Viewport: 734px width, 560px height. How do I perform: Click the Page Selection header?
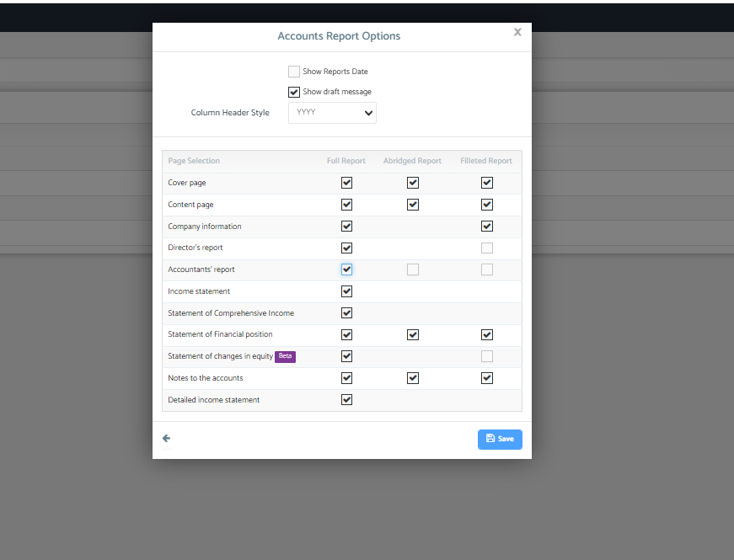[194, 161]
